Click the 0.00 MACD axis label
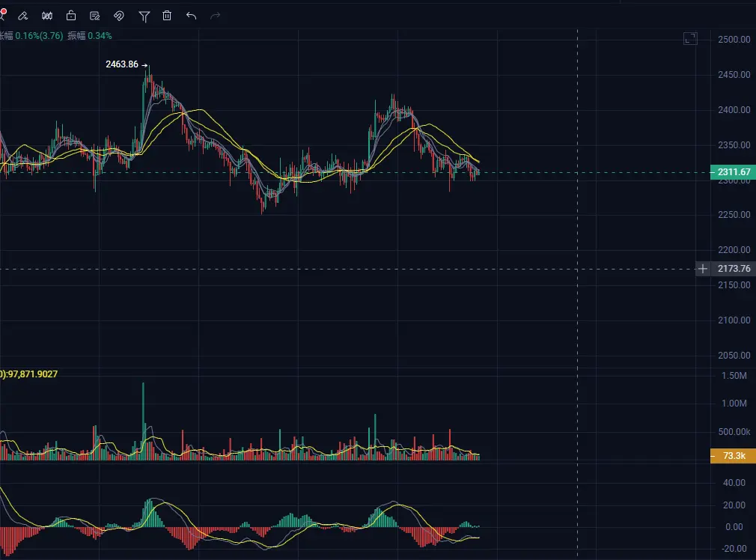 click(x=734, y=527)
